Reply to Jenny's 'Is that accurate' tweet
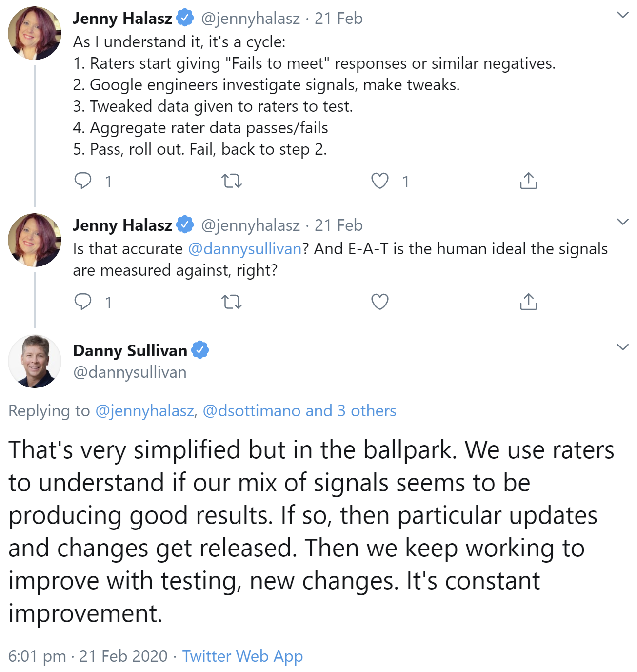 click(x=83, y=302)
